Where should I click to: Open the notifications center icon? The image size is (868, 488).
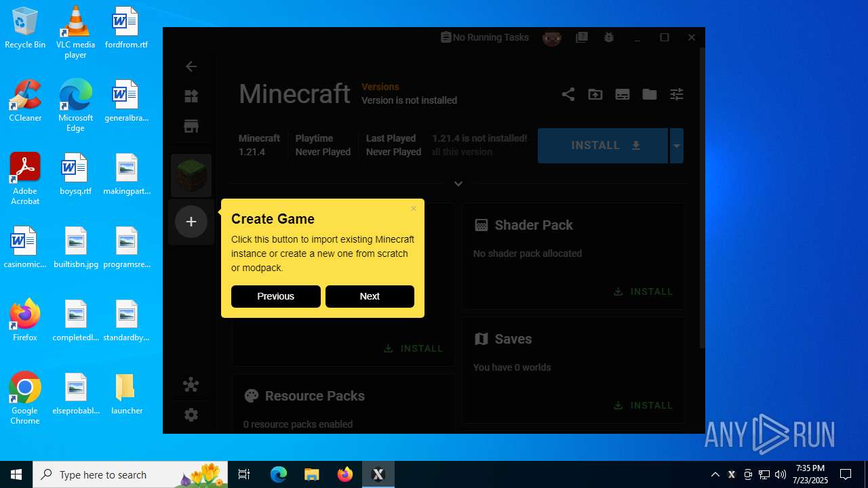846,474
